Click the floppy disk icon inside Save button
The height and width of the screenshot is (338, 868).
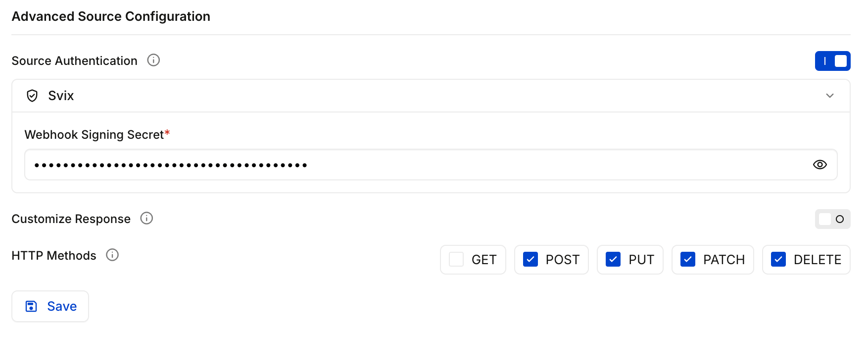[31, 306]
